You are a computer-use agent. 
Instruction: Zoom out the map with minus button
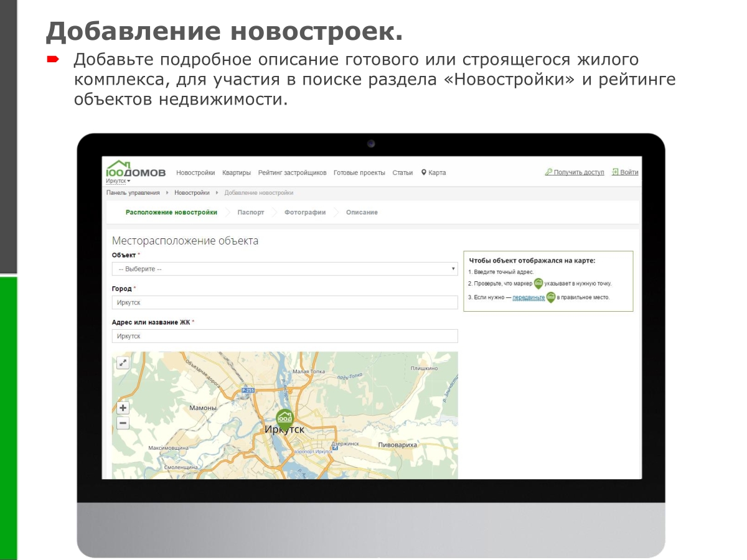pyautogui.click(x=123, y=424)
